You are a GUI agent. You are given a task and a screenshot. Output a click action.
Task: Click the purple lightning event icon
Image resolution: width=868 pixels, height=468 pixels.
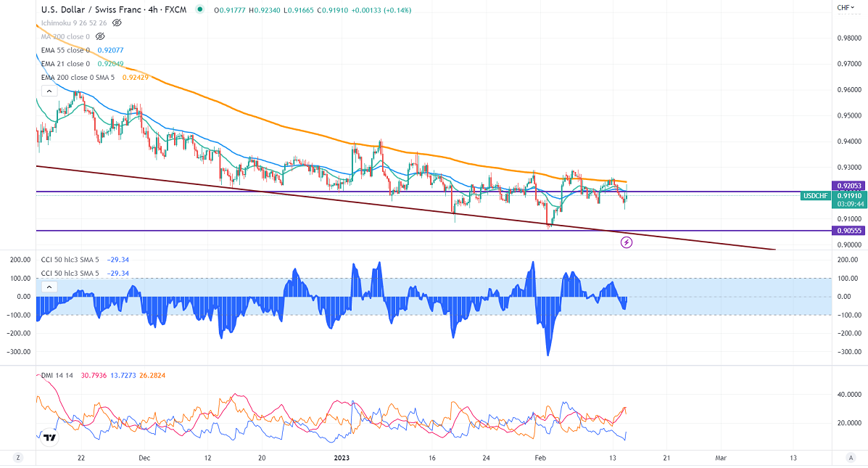(627, 242)
